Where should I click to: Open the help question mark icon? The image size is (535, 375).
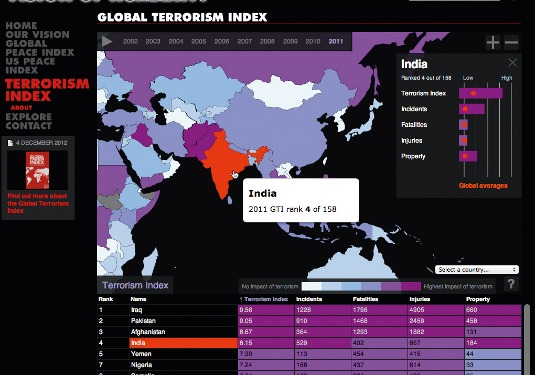pyautogui.click(x=511, y=284)
